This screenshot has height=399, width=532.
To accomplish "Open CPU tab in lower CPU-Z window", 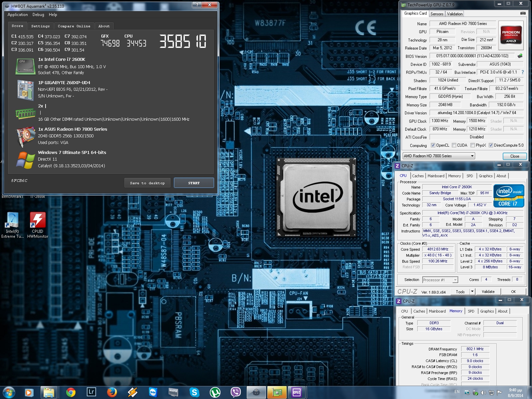I will pyautogui.click(x=404, y=311).
